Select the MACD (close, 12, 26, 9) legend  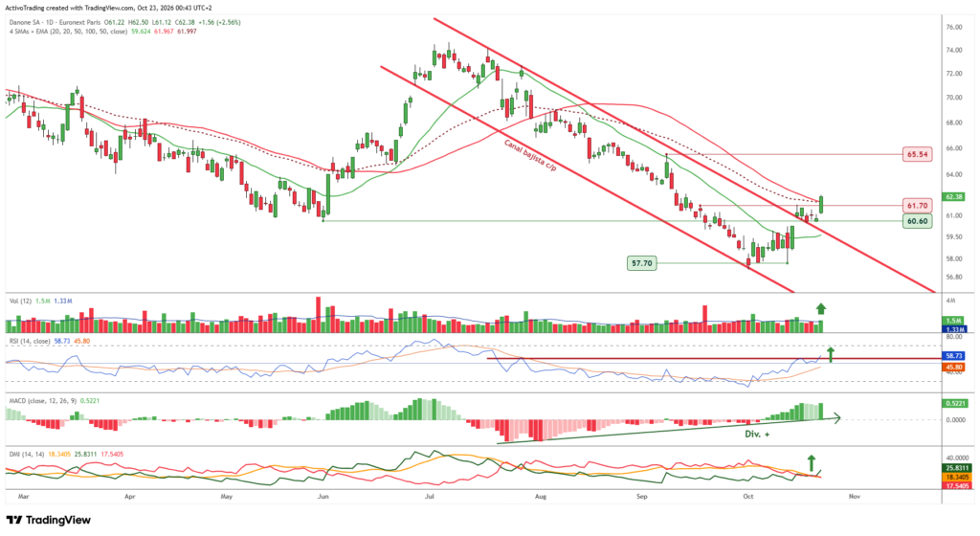pos(42,400)
